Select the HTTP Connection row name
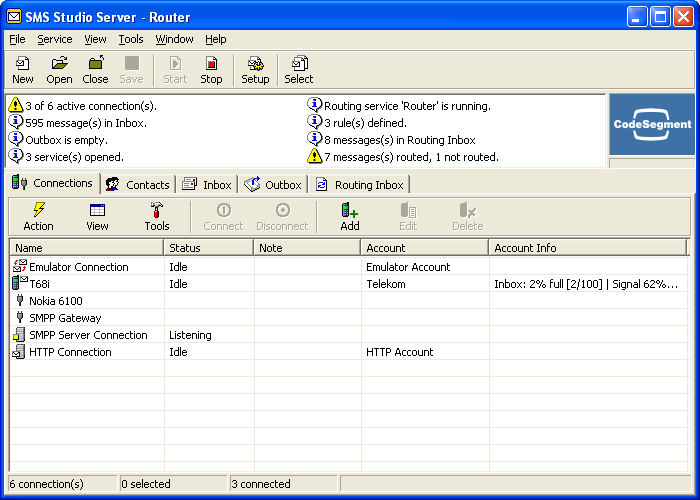Image resolution: width=700 pixels, height=500 pixels. coord(70,352)
